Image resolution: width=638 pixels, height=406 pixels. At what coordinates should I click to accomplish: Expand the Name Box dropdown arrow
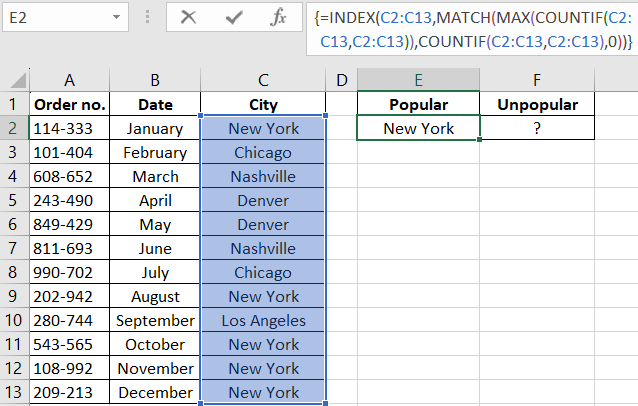pyautogui.click(x=117, y=18)
